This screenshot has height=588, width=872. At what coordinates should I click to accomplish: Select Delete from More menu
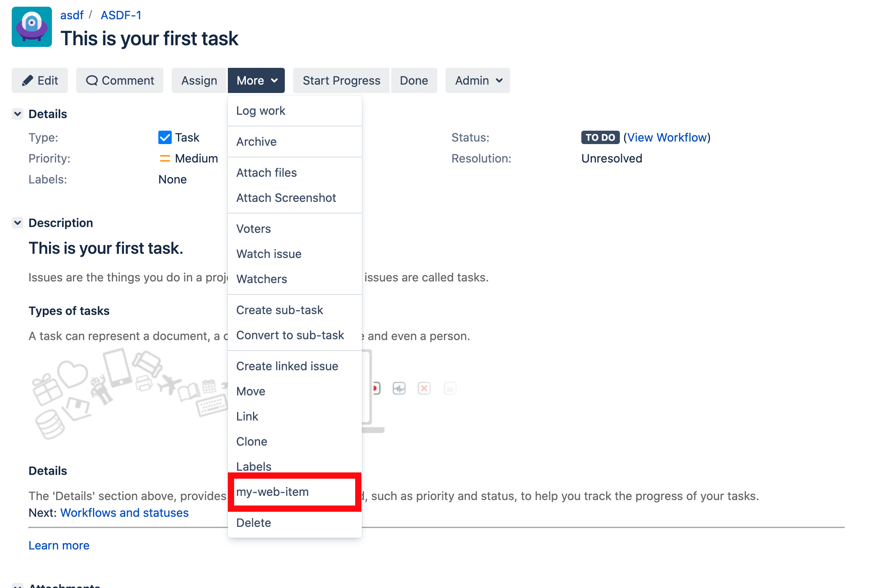(x=295, y=523)
